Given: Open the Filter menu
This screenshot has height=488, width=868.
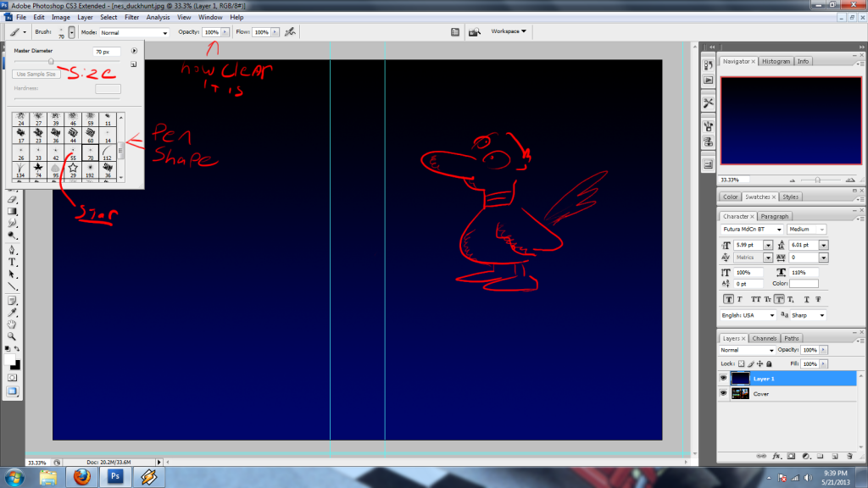Looking at the screenshot, I should click(132, 17).
